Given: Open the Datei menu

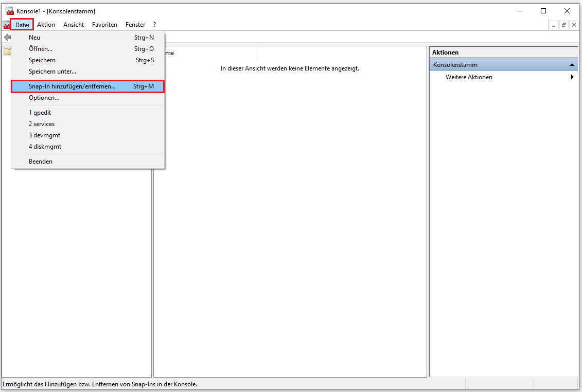Looking at the screenshot, I should (22, 25).
